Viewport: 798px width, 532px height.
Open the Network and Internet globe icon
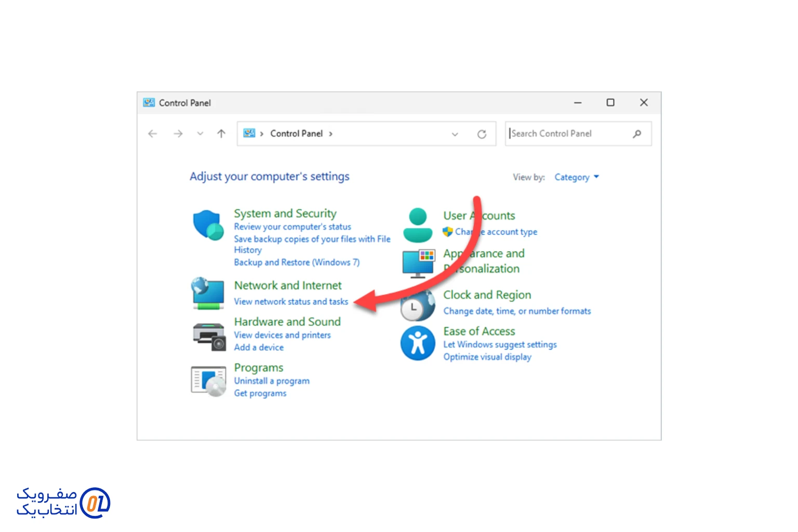[208, 293]
